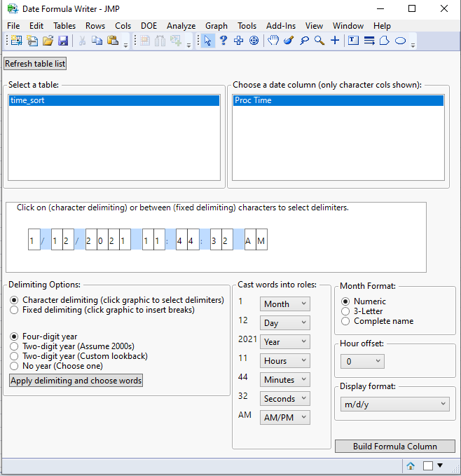The width and height of the screenshot is (461, 476).
Task: Open the Add-Ins menu
Action: click(x=281, y=26)
